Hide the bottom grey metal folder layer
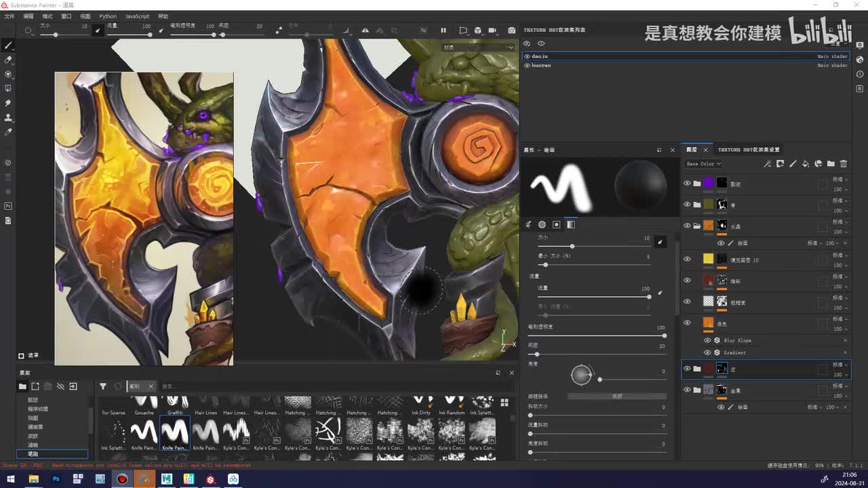The width and height of the screenshot is (868, 488). pos(687,390)
